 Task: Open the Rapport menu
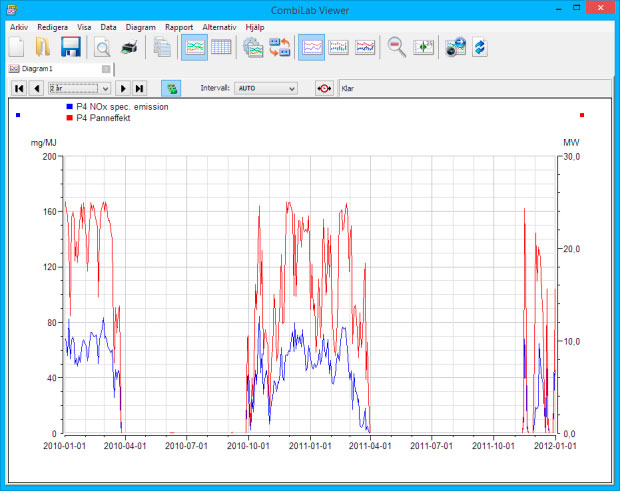coord(179,27)
